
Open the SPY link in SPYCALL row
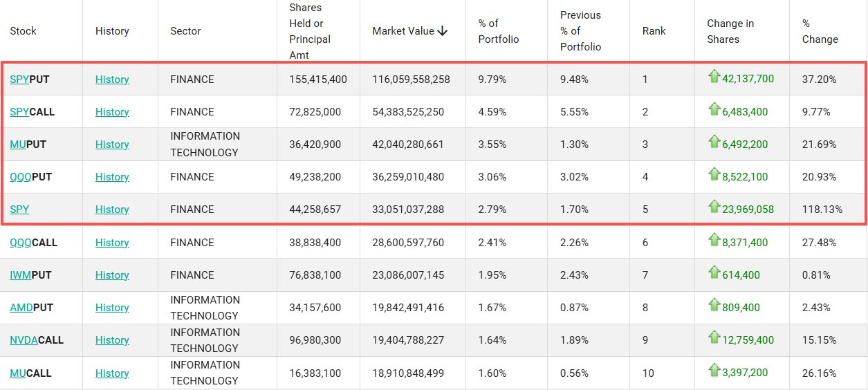(x=19, y=112)
